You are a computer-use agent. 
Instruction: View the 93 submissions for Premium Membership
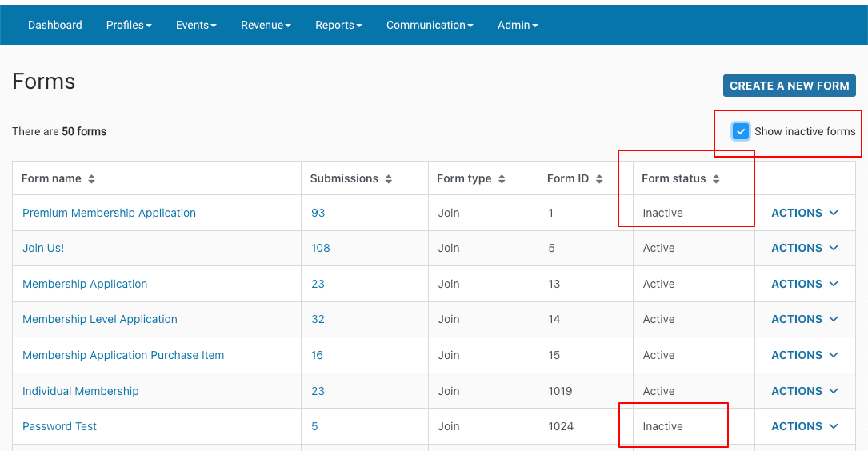318,213
